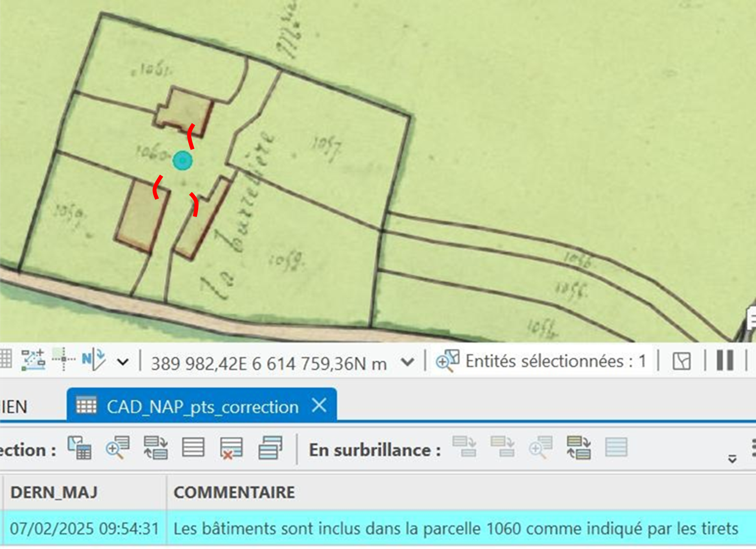
Task: Pause map drawing with the pause button
Action: coord(725,360)
